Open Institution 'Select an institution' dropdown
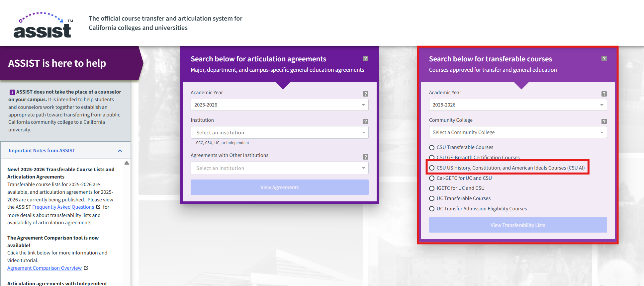This screenshot has width=644, height=286. point(280,132)
